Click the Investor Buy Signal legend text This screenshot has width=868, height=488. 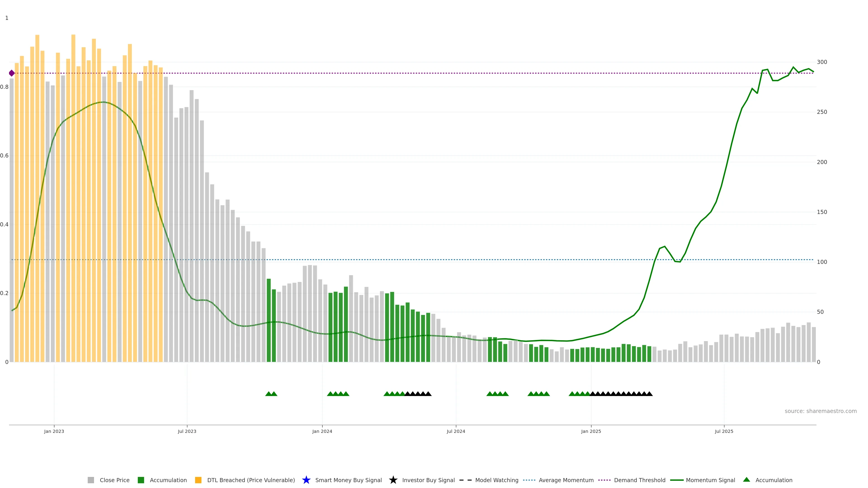(428, 480)
